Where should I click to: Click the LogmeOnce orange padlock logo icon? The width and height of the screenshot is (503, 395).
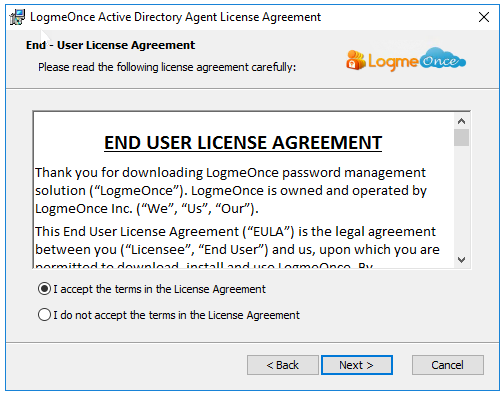click(356, 60)
